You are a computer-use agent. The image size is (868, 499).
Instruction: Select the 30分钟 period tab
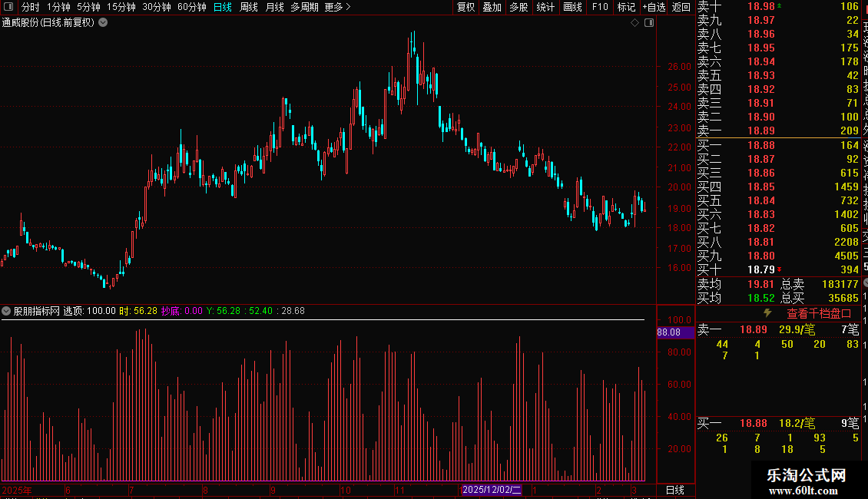157,7
